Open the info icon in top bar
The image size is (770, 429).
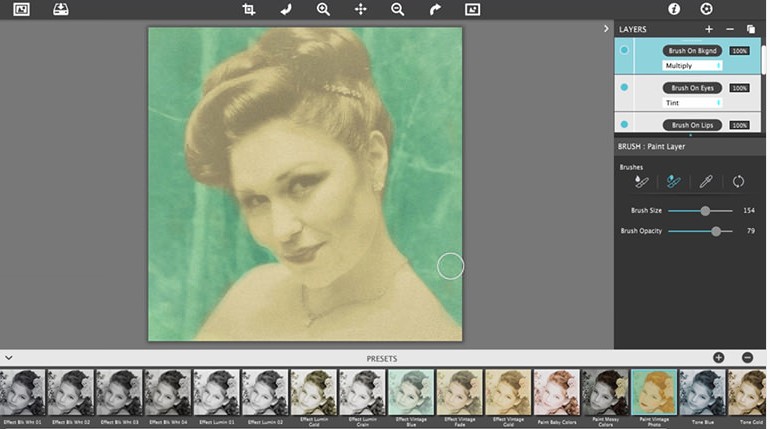674,9
